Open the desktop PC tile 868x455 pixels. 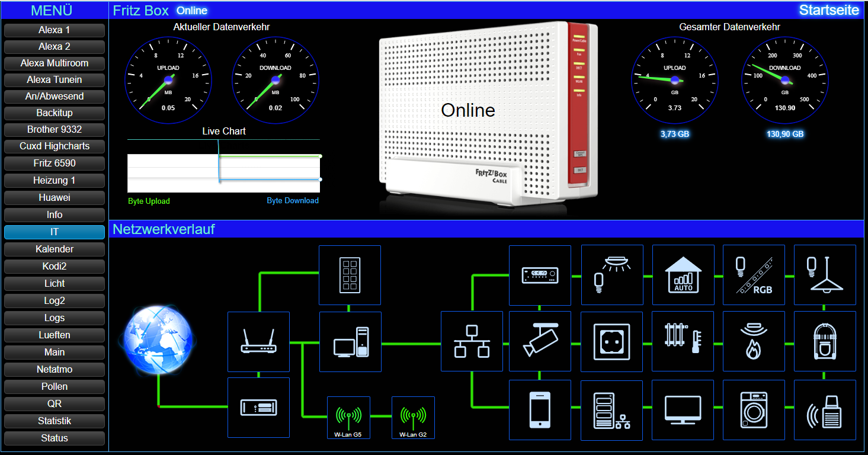click(350, 342)
